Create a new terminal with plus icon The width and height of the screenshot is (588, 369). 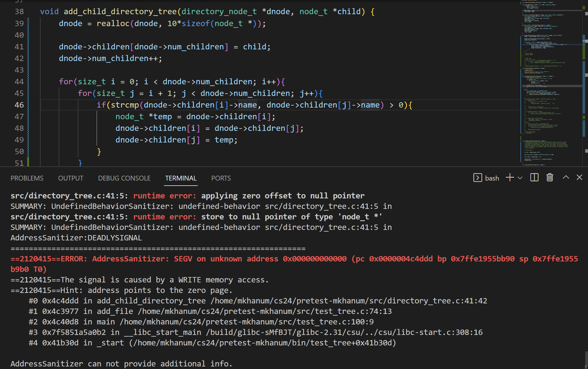(510, 178)
